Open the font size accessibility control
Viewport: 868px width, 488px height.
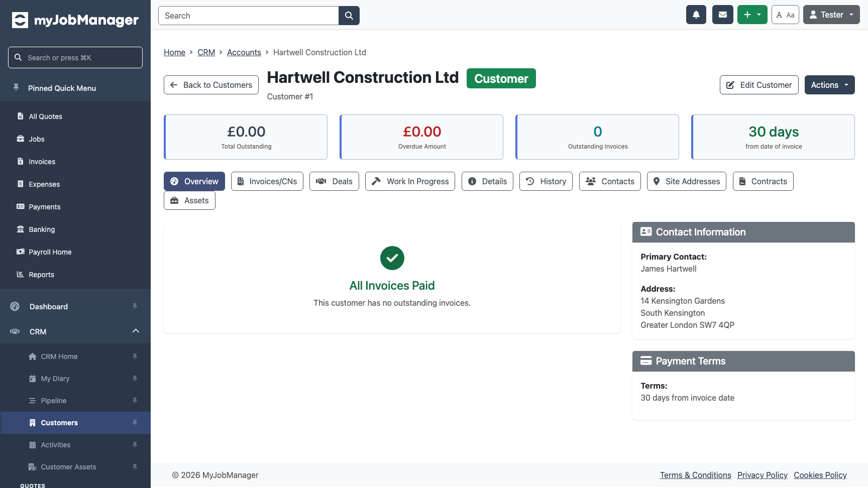point(785,15)
